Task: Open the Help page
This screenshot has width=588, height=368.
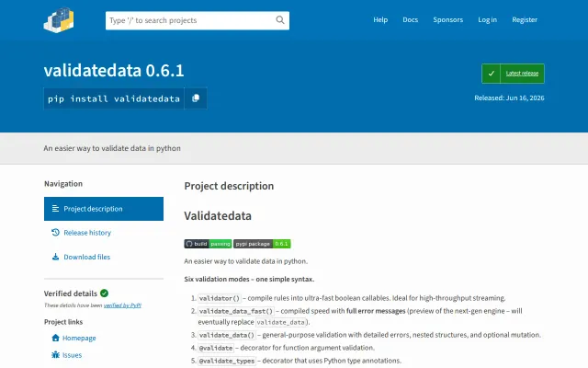Action: [380, 19]
